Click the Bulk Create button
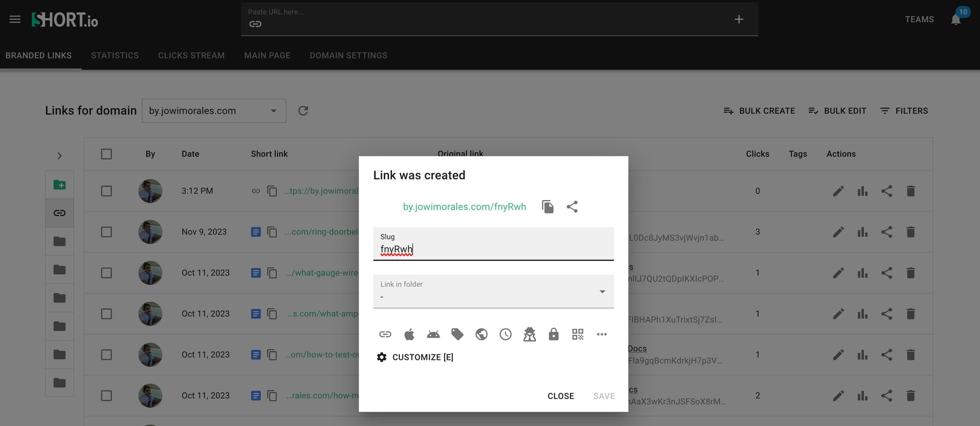Screen dimensions: 980x426 pyautogui.click(x=759, y=111)
